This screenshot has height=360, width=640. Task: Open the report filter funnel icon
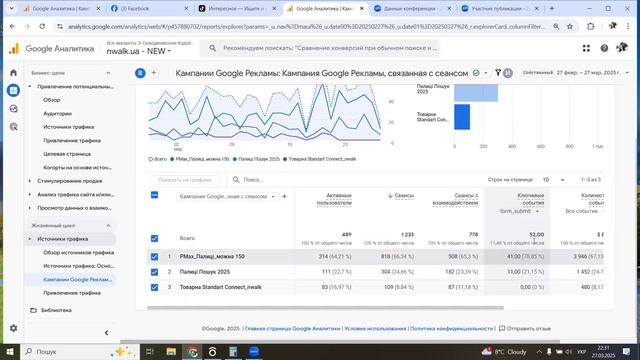point(498,73)
